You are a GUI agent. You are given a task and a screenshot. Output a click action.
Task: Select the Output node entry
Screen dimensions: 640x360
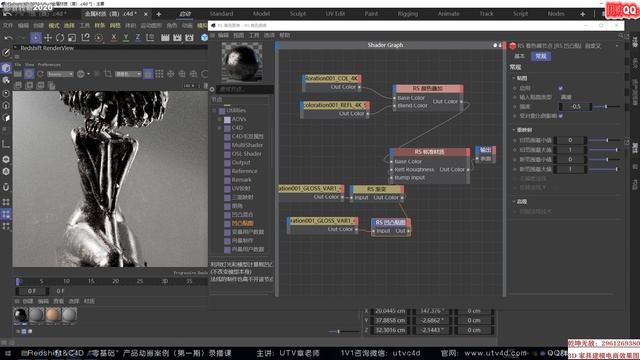coord(241,162)
